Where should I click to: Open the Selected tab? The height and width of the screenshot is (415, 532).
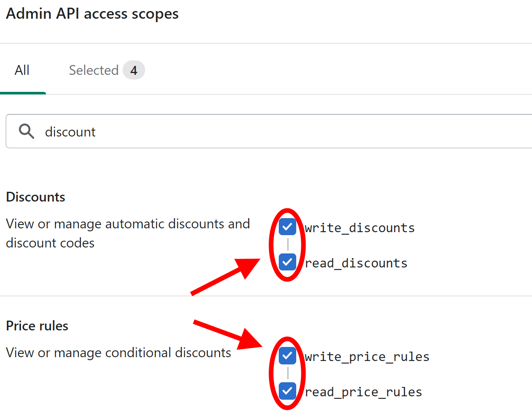point(107,70)
